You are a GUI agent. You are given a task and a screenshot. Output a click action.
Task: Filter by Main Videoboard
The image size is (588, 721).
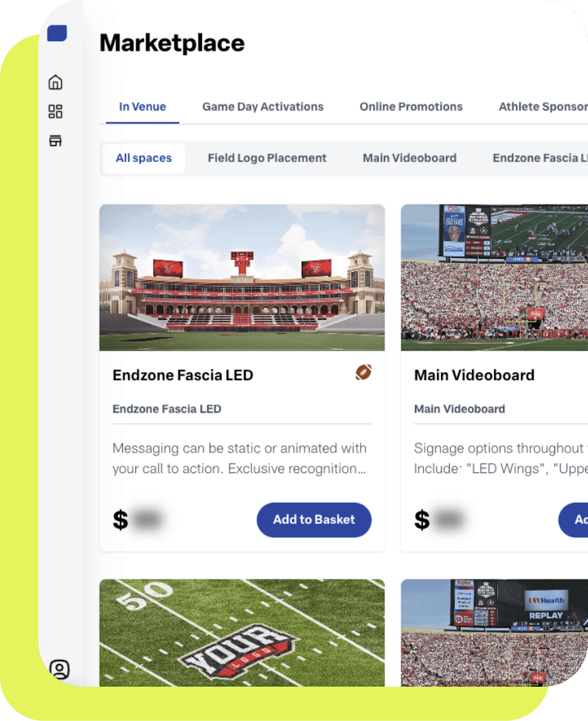click(x=409, y=158)
